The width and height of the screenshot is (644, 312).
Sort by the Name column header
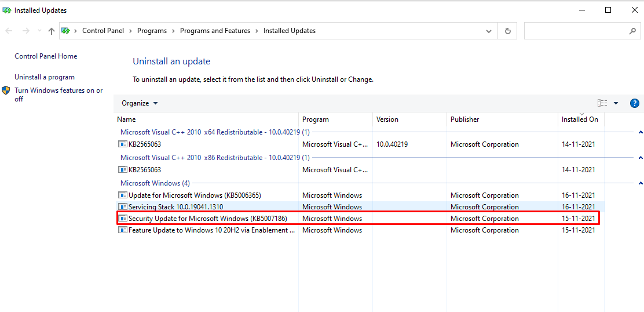[206, 119]
